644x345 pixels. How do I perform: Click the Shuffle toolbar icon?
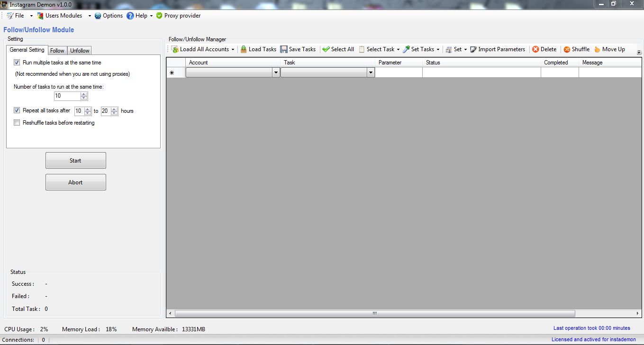pyautogui.click(x=567, y=49)
